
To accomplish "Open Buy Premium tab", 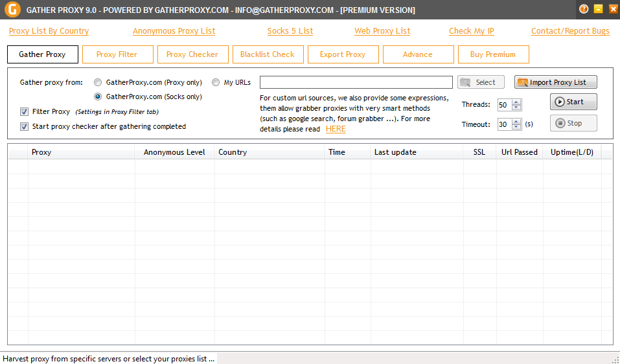I will tap(494, 54).
